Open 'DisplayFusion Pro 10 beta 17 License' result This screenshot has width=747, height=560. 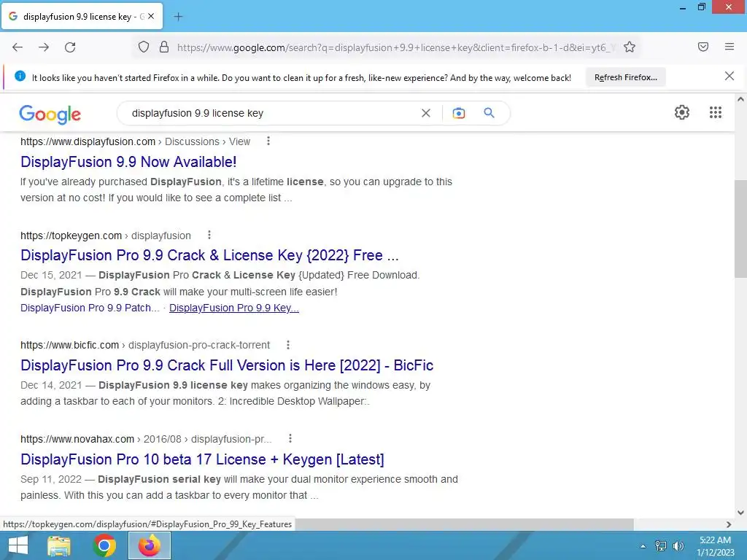(x=202, y=459)
